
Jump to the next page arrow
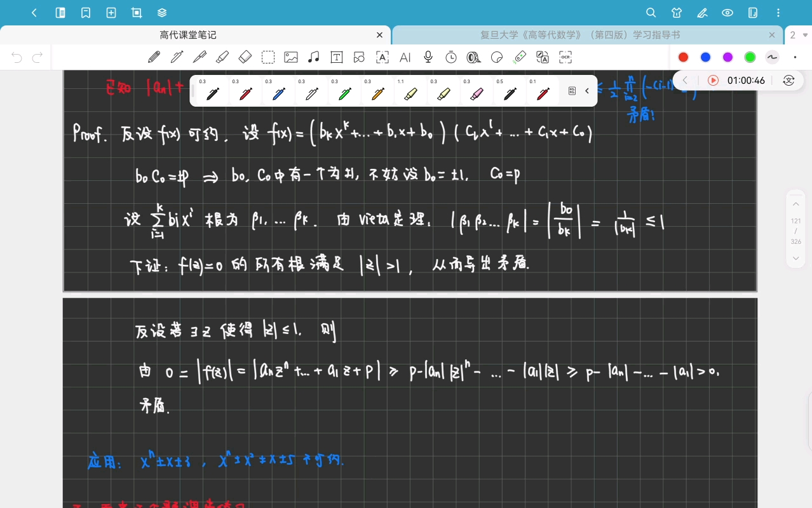click(x=796, y=258)
